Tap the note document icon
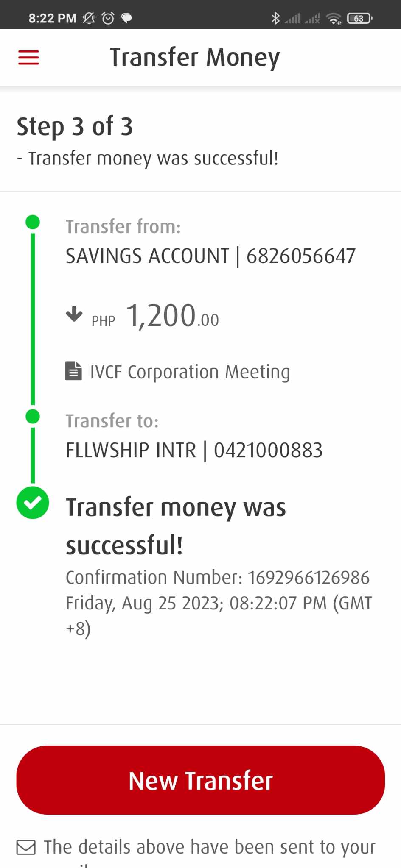This screenshot has height=868, width=401. (73, 371)
